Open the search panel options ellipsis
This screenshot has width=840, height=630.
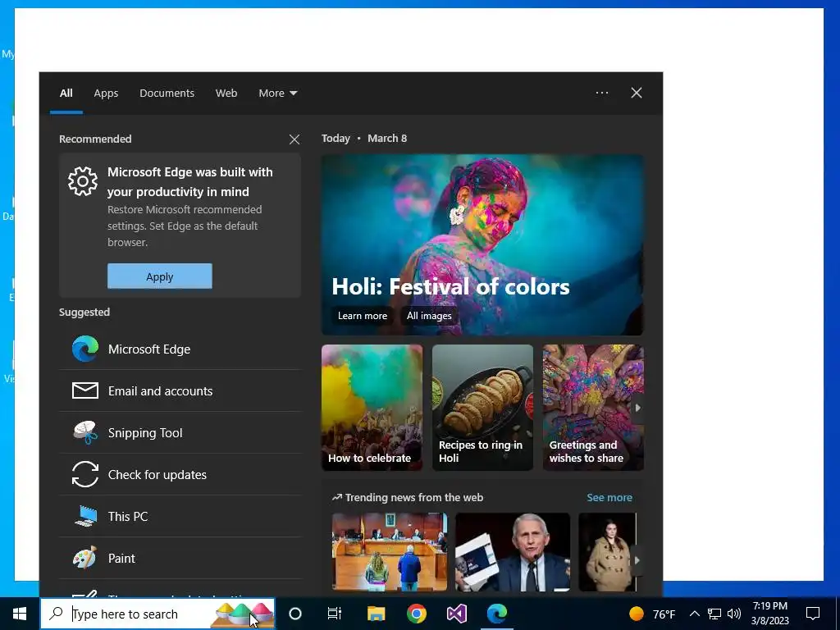[x=601, y=93]
